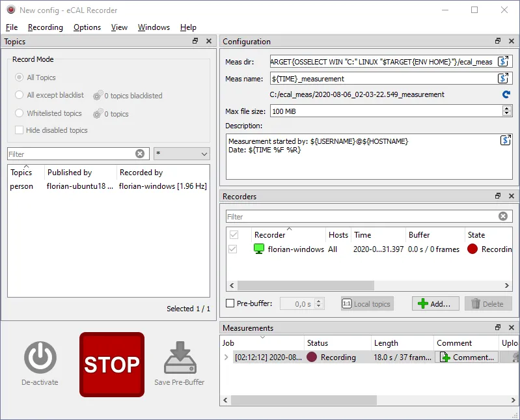The width and height of the screenshot is (520, 420).
Task: Open variable helper icon for Meas name
Action: click(x=503, y=79)
